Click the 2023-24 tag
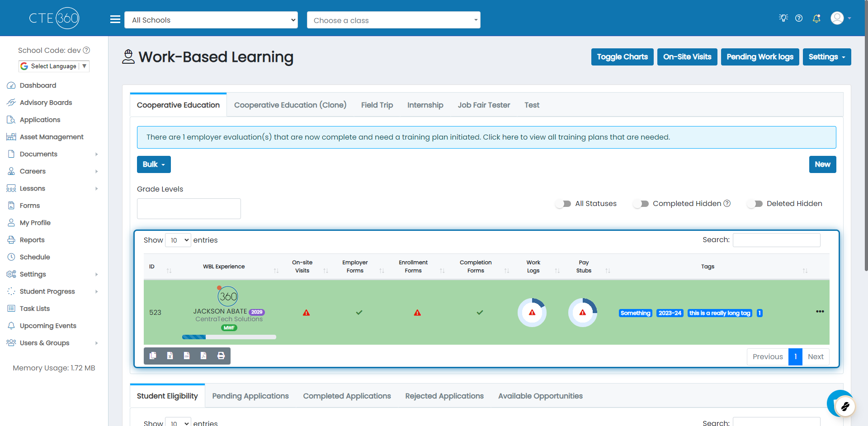This screenshot has width=868, height=426. click(670, 313)
